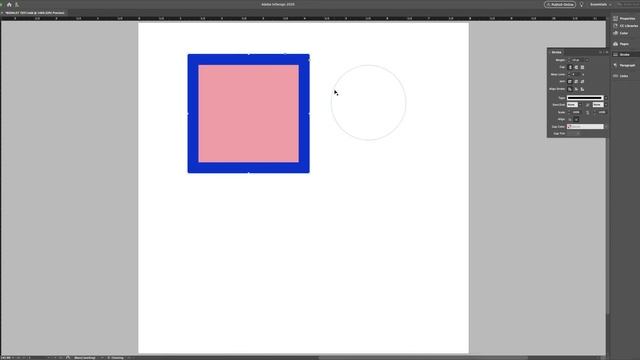Select the circle outline on the page
The height and width of the screenshot is (360, 640).
[x=369, y=102]
